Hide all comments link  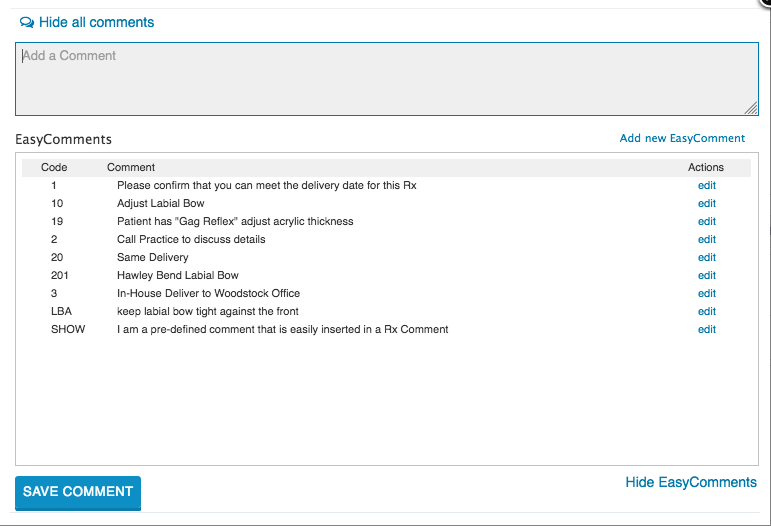[x=96, y=23]
